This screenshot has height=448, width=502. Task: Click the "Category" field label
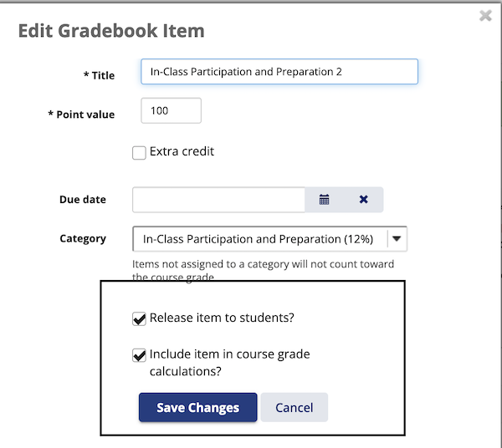tap(83, 239)
